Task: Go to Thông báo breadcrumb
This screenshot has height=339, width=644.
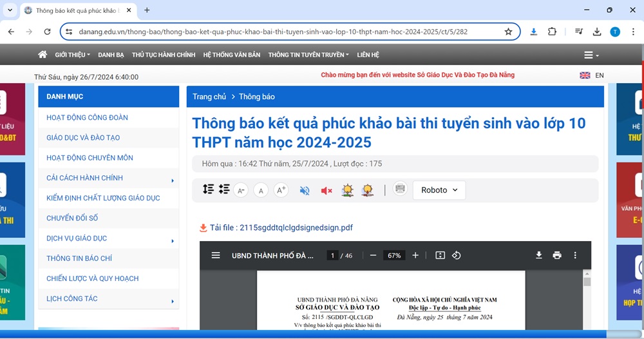Action: tap(257, 97)
